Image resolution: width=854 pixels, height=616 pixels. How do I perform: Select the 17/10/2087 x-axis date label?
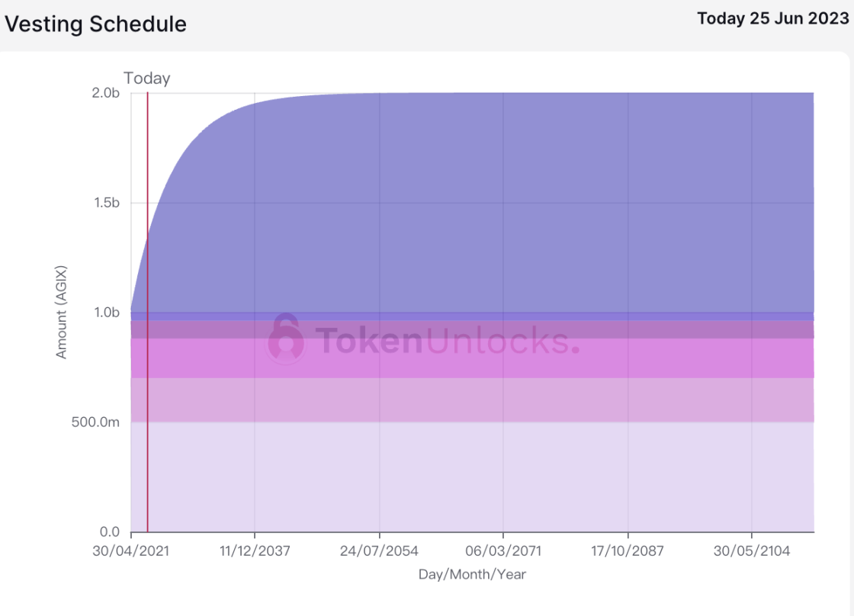628,550
